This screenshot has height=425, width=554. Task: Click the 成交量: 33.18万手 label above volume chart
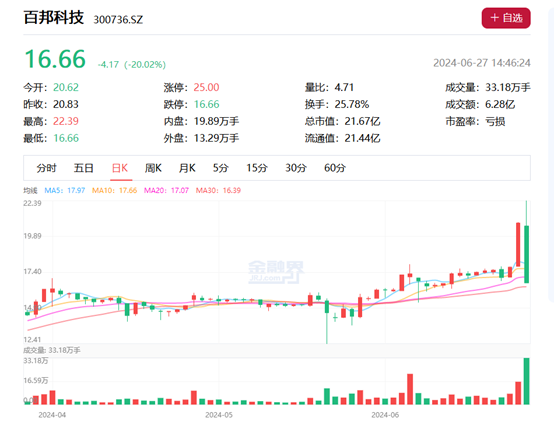coord(52,350)
